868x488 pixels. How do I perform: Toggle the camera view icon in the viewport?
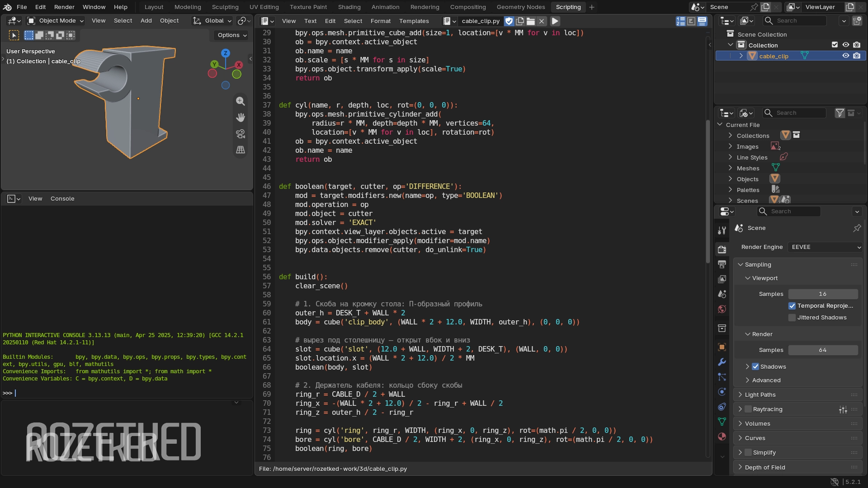(x=241, y=134)
